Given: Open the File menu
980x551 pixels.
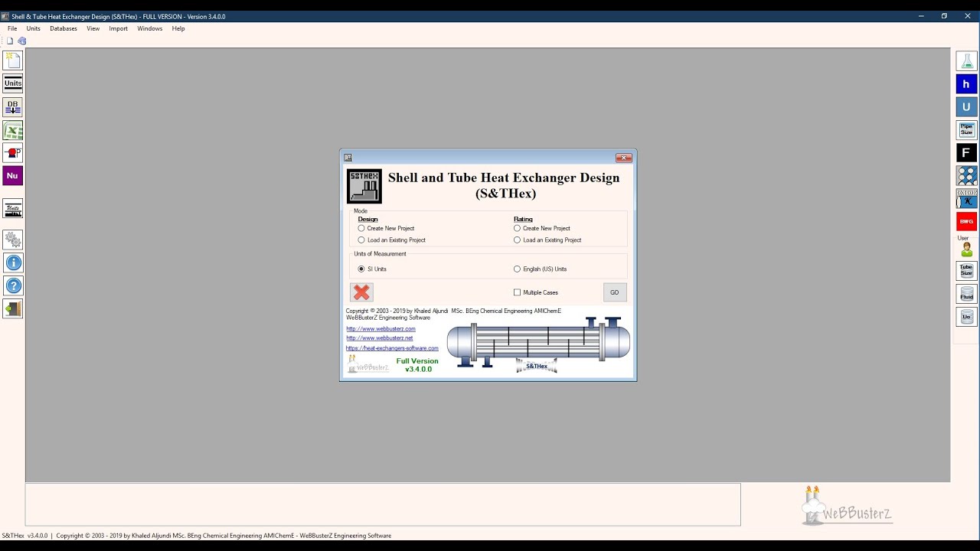Looking at the screenshot, I should [x=12, y=28].
